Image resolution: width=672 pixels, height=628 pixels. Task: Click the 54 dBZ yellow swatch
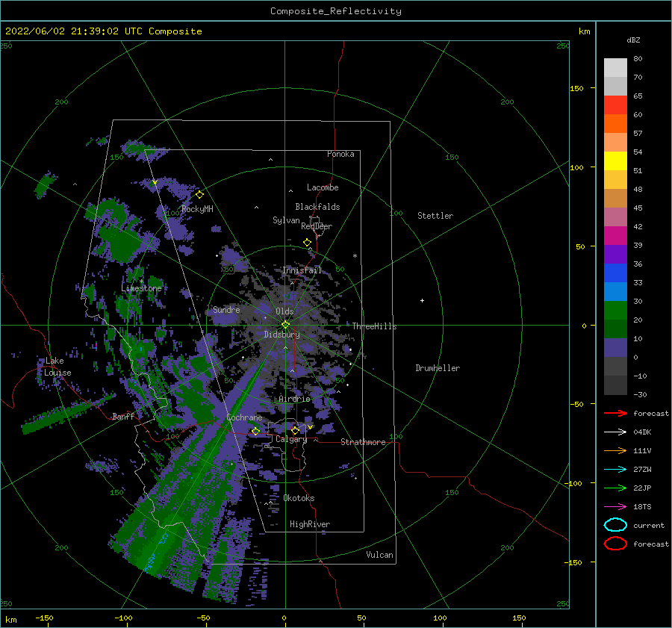click(615, 161)
